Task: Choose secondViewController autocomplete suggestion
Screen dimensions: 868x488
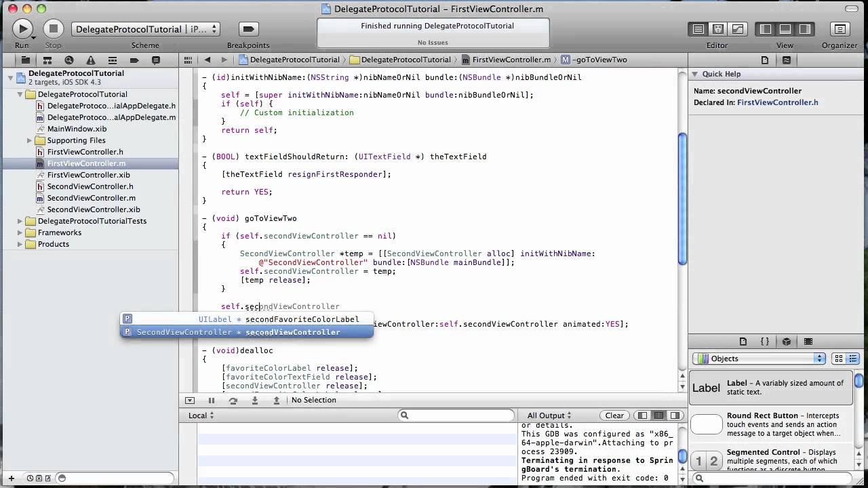Action: tap(247, 332)
